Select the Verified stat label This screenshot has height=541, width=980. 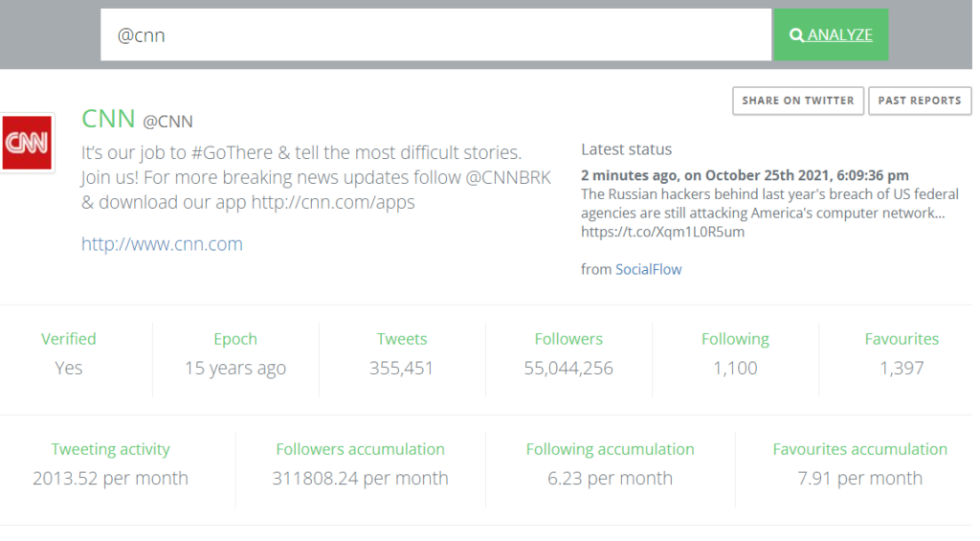[x=69, y=339]
